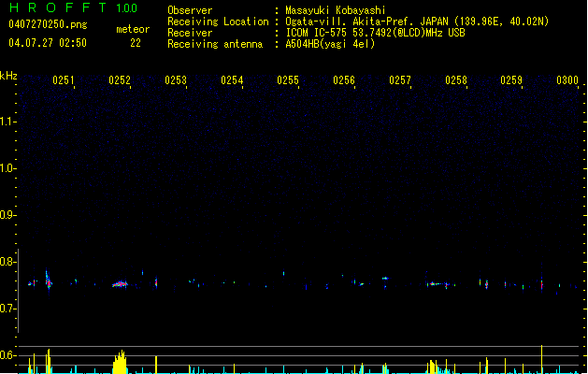Click the large yellow intensity peak at 0252

[120, 362]
